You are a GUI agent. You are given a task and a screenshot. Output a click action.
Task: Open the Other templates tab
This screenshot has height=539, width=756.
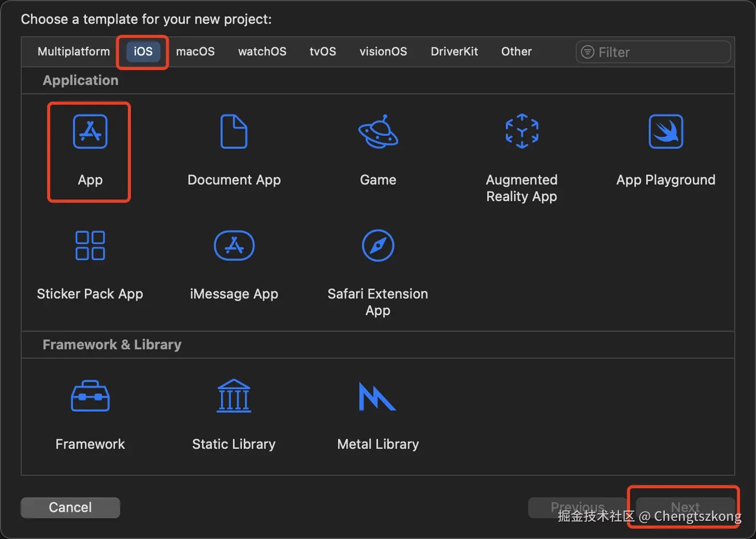point(516,52)
